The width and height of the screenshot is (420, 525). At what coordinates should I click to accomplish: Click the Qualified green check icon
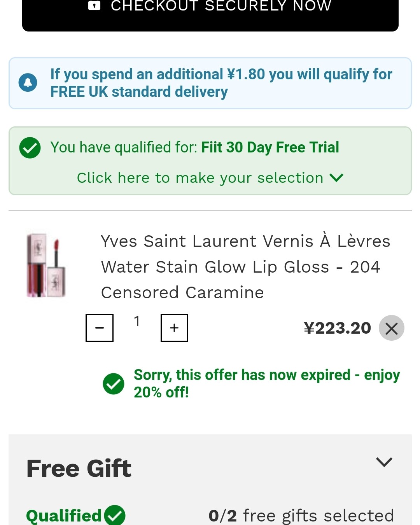click(x=115, y=516)
